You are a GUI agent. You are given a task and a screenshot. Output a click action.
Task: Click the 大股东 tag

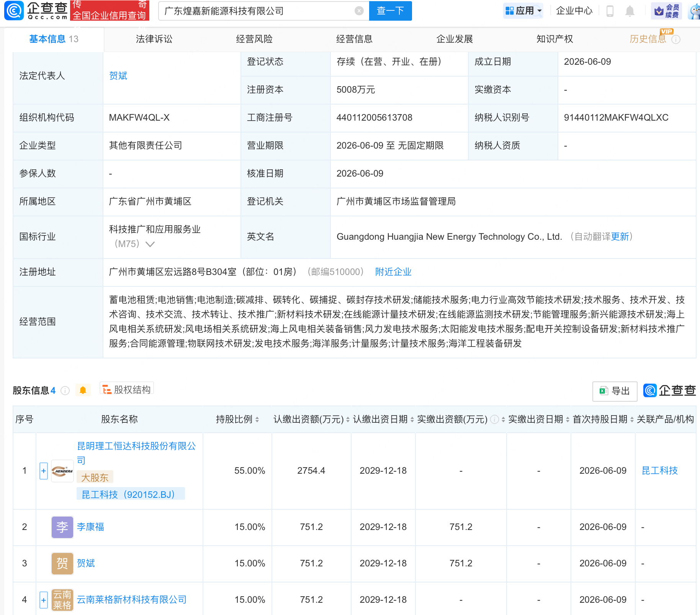[x=95, y=478]
